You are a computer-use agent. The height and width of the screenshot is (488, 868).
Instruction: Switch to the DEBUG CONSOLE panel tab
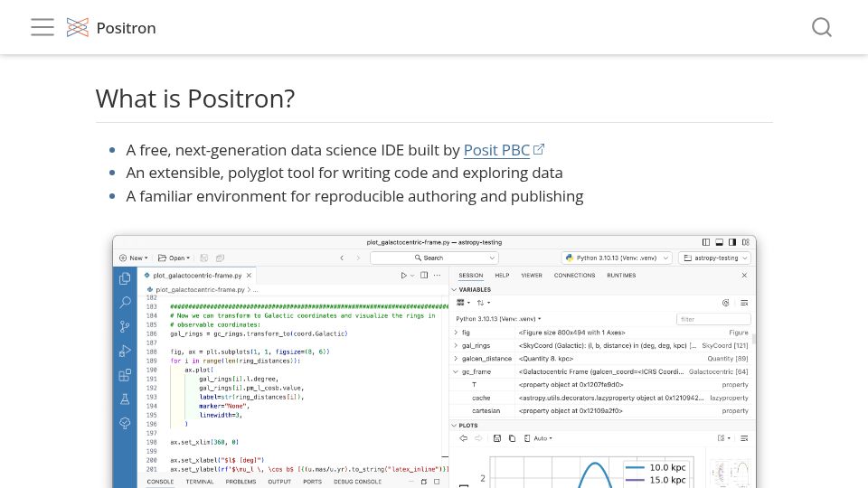(x=358, y=482)
